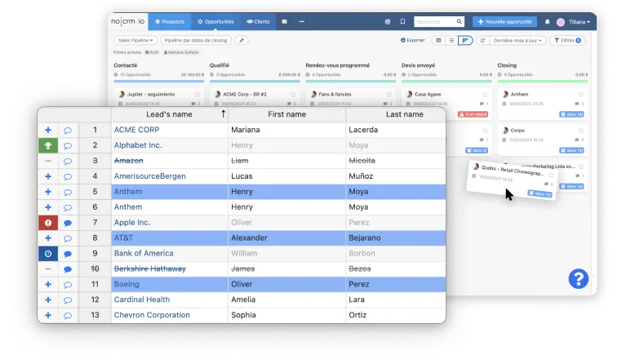This screenshot has height=364, width=644.
Task: Click the minus icon in Amazon row
Action: point(48,161)
